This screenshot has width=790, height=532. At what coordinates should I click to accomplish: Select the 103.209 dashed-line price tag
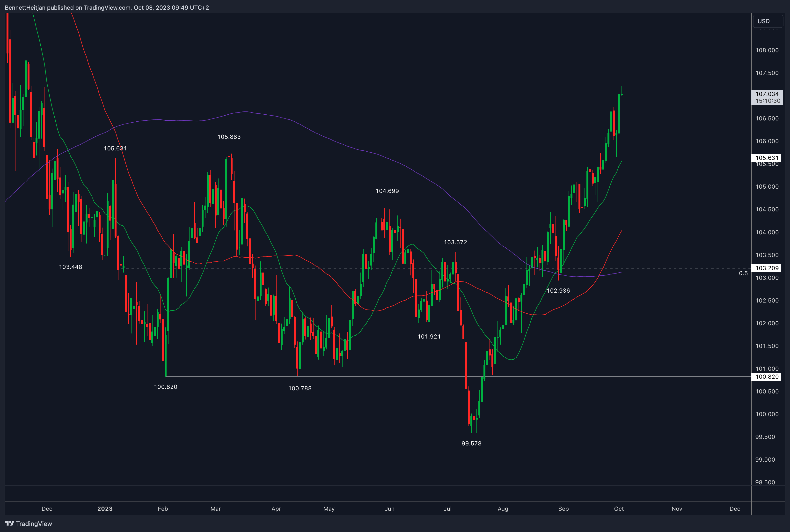click(767, 268)
